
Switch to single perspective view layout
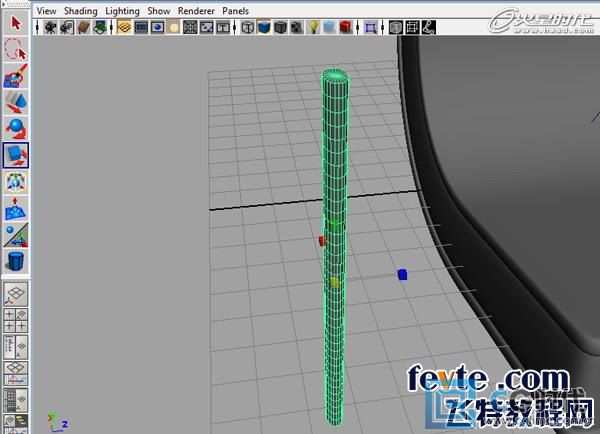click(x=16, y=294)
